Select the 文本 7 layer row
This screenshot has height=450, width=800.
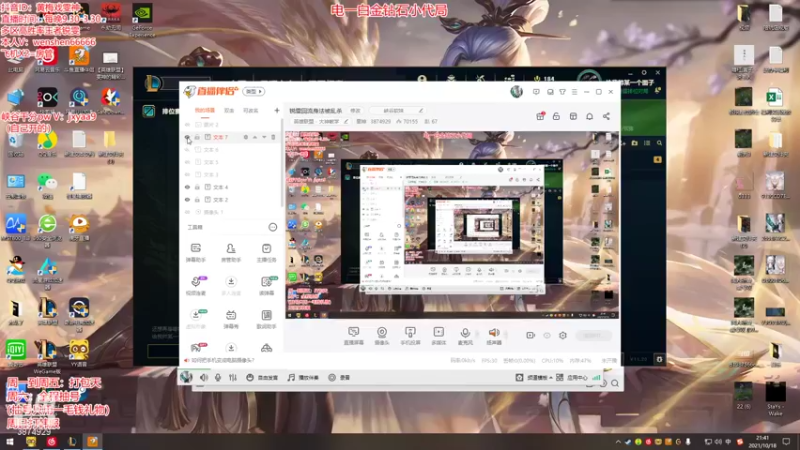pyautogui.click(x=231, y=137)
